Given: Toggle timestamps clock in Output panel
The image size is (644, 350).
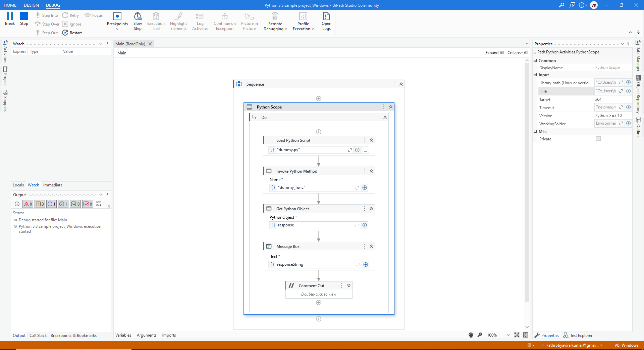Looking at the screenshot, I should [17, 204].
